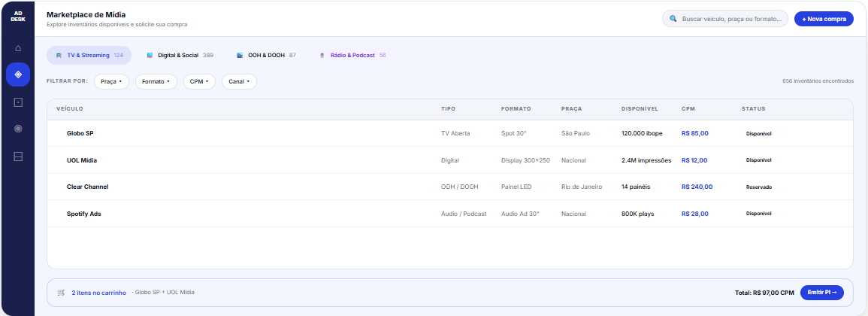Select the diamond marketplace icon in sidebar
Image resolution: width=868 pixels, height=316 pixels.
(x=18, y=74)
